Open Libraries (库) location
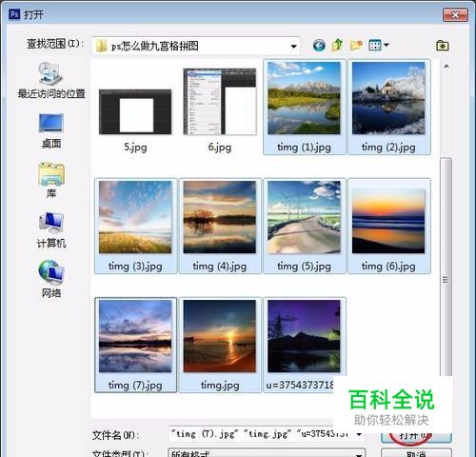The width and height of the screenshot is (476, 457). pos(51,180)
